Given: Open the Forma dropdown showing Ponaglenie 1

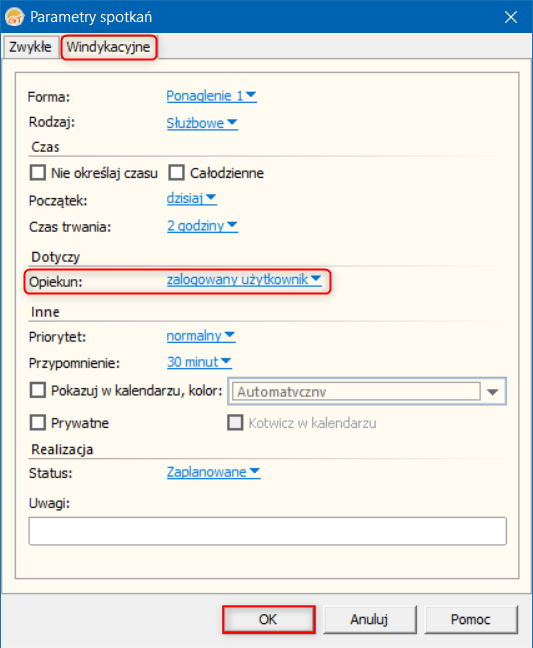Looking at the screenshot, I should (x=212, y=96).
